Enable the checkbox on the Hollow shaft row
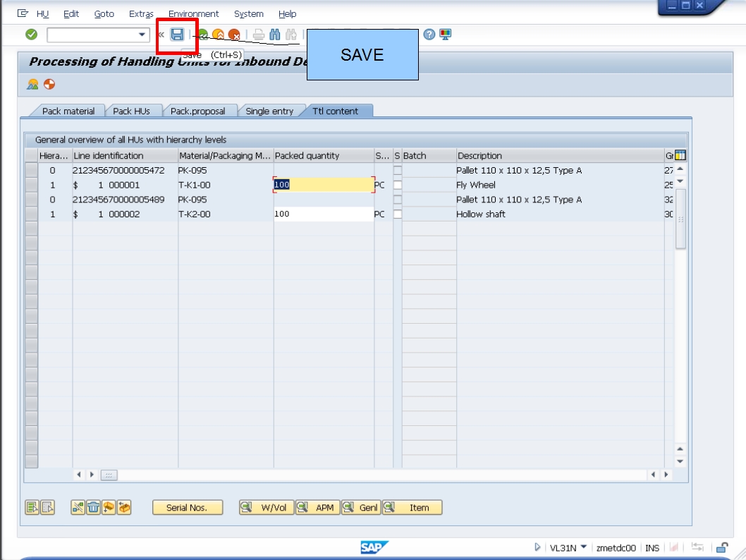This screenshot has height=560, width=746. 397,213
